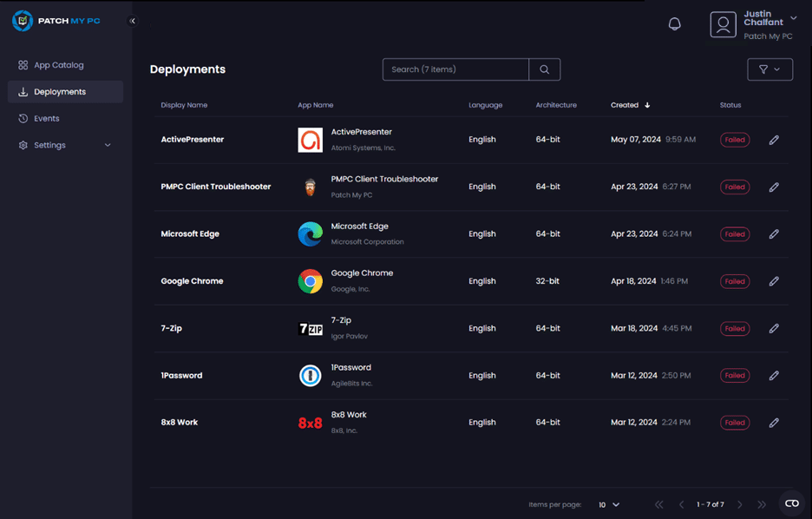Collapse the sidebar with the chevron icon
The image size is (812, 519).
tap(133, 21)
